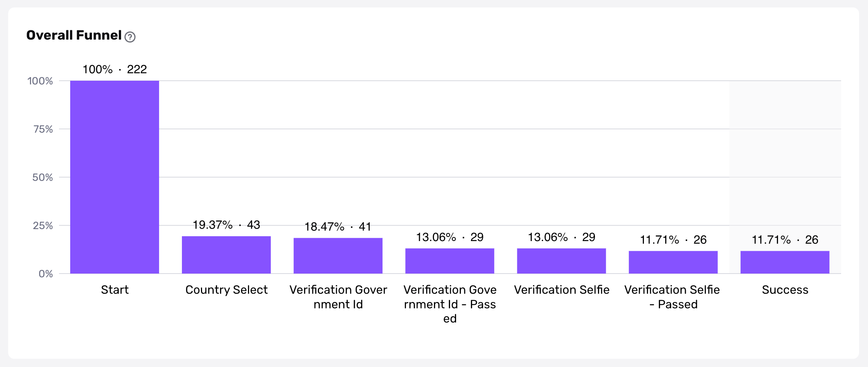Select the Country Select bar
The height and width of the screenshot is (367, 868).
click(226, 255)
